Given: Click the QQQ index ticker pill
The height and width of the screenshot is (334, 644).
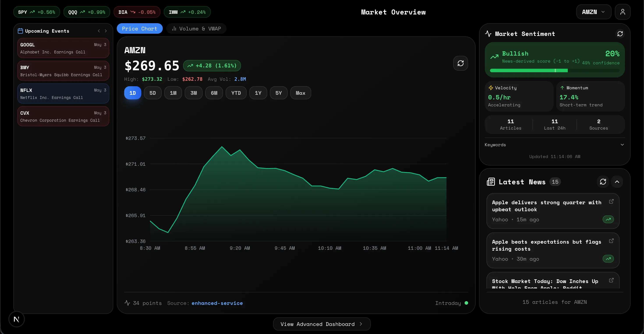Looking at the screenshot, I should pyautogui.click(x=87, y=12).
